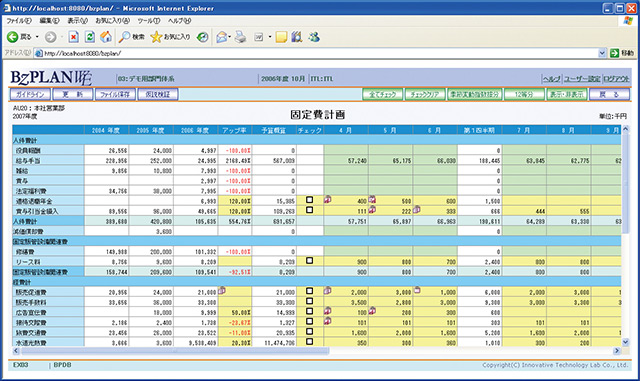Click the green 全てチェック button
This screenshot has width=640, height=381.
[x=382, y=94]
